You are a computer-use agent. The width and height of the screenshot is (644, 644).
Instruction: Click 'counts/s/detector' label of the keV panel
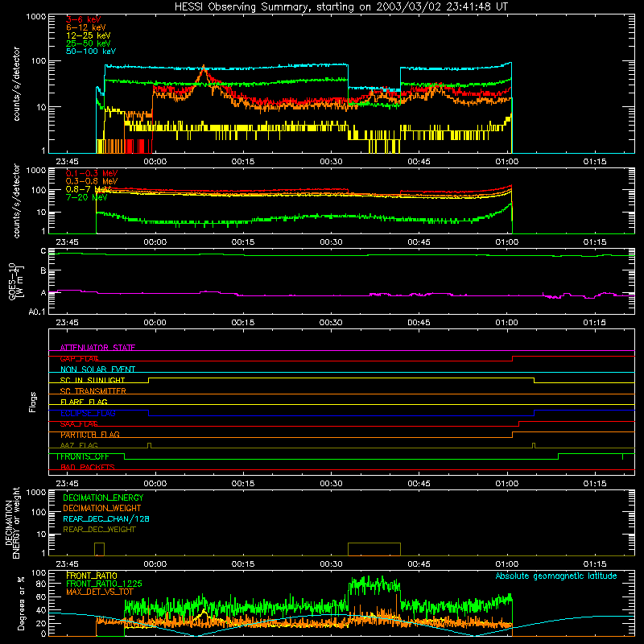[16, 84]
